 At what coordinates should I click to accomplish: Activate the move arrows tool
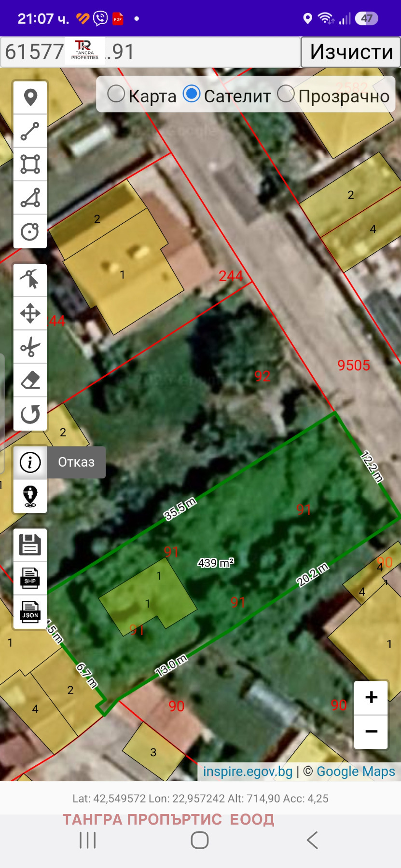(30, 313)
